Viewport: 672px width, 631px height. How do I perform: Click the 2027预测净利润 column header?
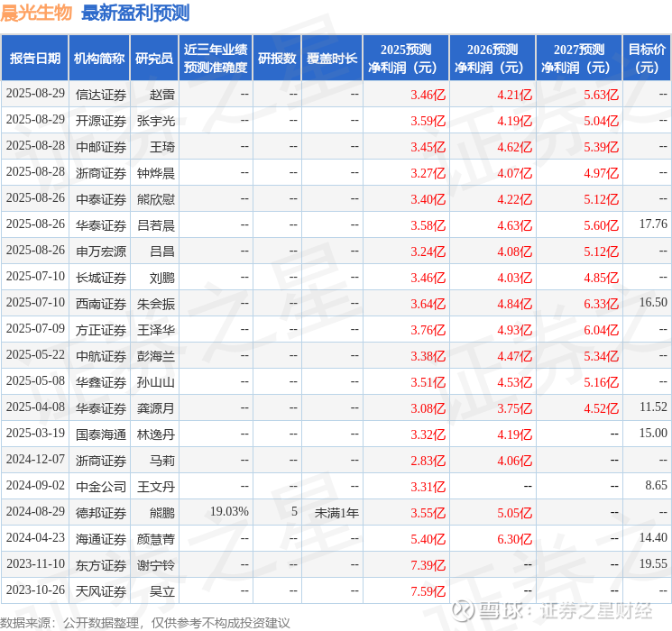pos(579,59)
